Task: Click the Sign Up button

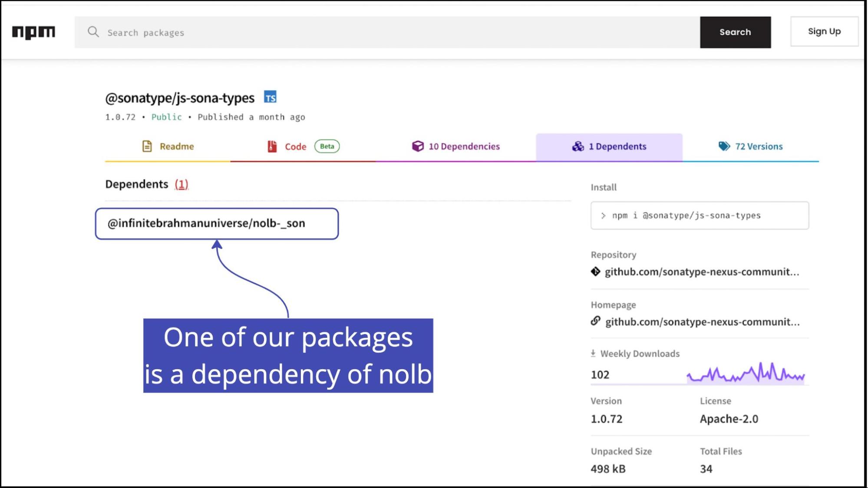Action: point(824,31)
